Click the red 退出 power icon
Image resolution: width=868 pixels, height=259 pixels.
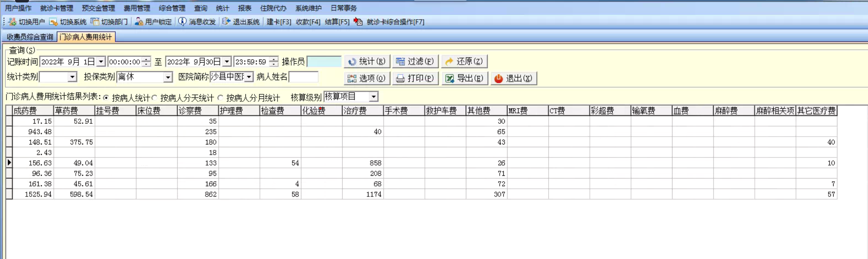point(498,78)
